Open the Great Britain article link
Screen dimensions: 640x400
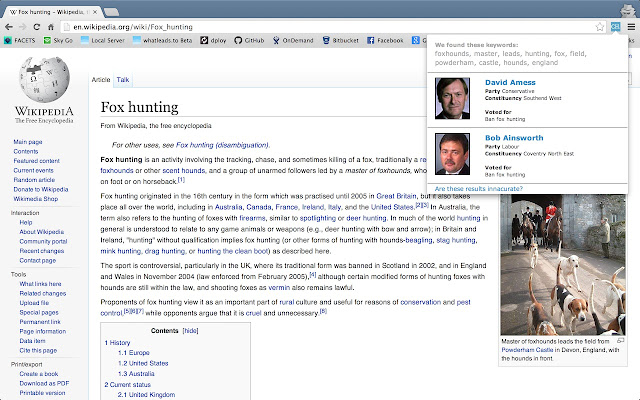(396, 196)
